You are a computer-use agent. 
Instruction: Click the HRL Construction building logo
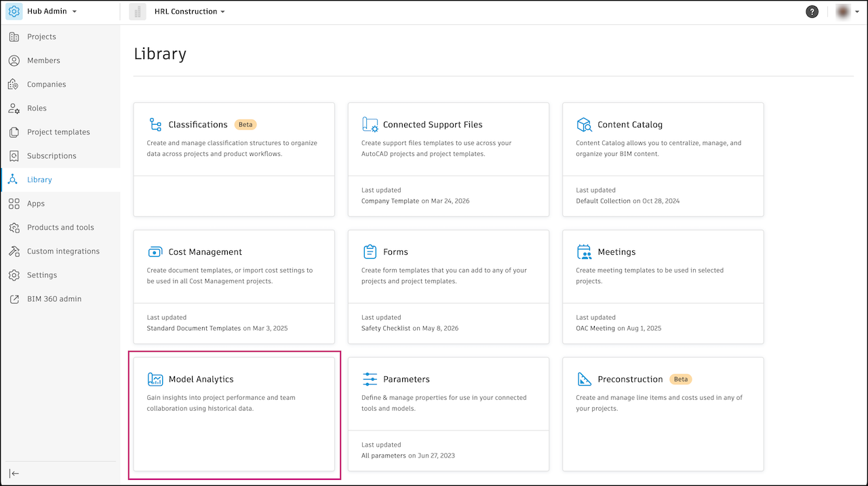point(138,12)
